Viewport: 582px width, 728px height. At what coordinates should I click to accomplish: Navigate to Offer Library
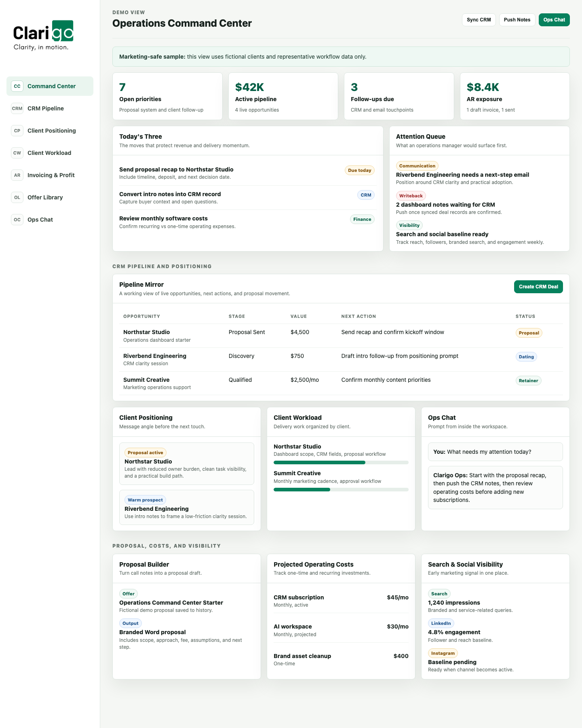[50, 197]
